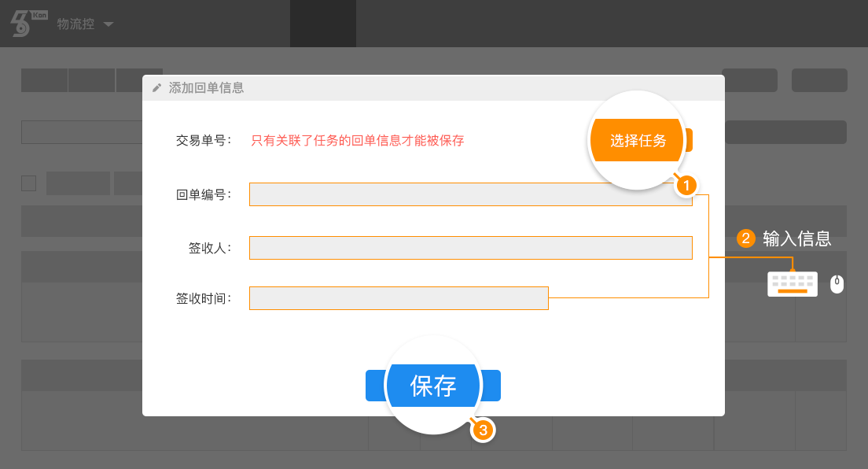
Task: Open the 物流控 menu label
Action: (x=75, y=24)
